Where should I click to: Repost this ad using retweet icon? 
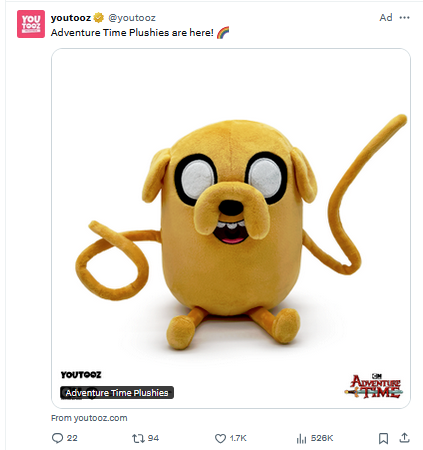coord(138,438)
